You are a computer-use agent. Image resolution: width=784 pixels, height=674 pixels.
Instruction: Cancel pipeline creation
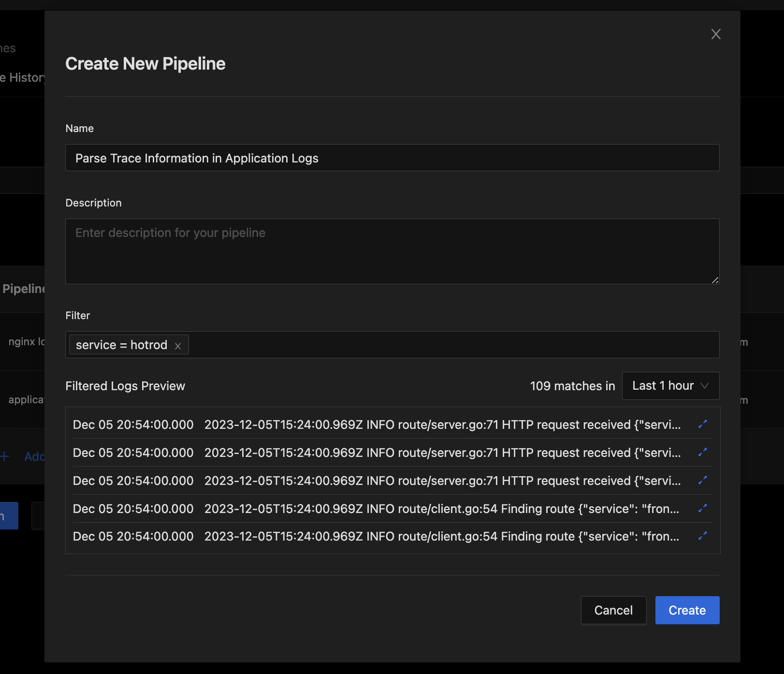tap(613, 610)
